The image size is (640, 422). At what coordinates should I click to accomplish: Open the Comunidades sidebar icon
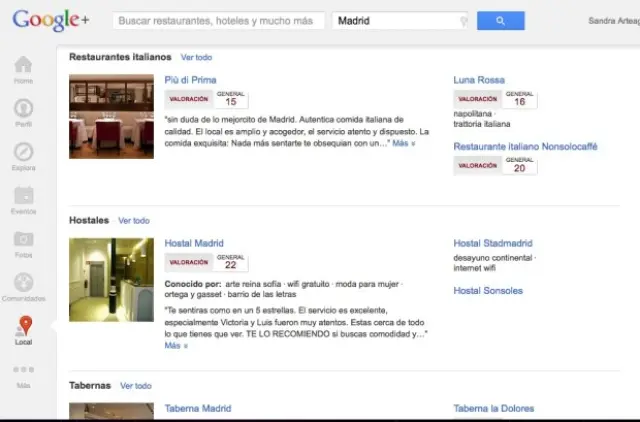pyautogui.click(x=24, y=283)
